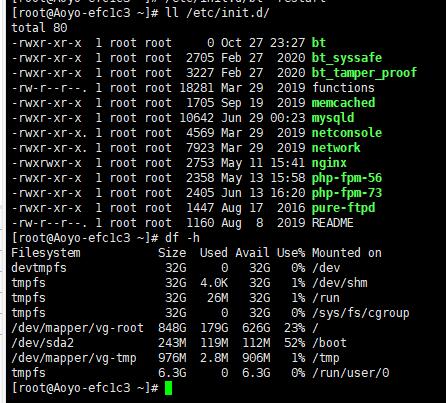This screenshot has height=403, width=446.
Task: Select the pure-ftpd script name
Action: click(343, 208)
